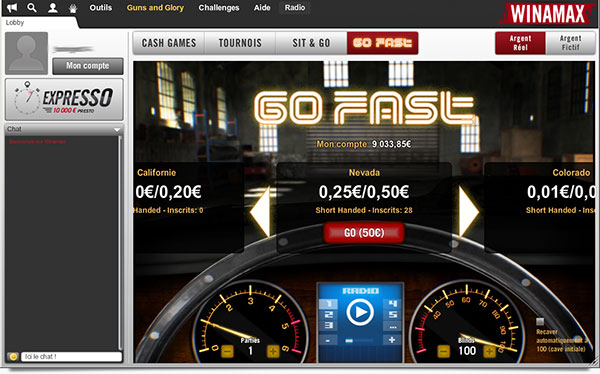
Task: Click the Winamax logo
Action: 547,13
